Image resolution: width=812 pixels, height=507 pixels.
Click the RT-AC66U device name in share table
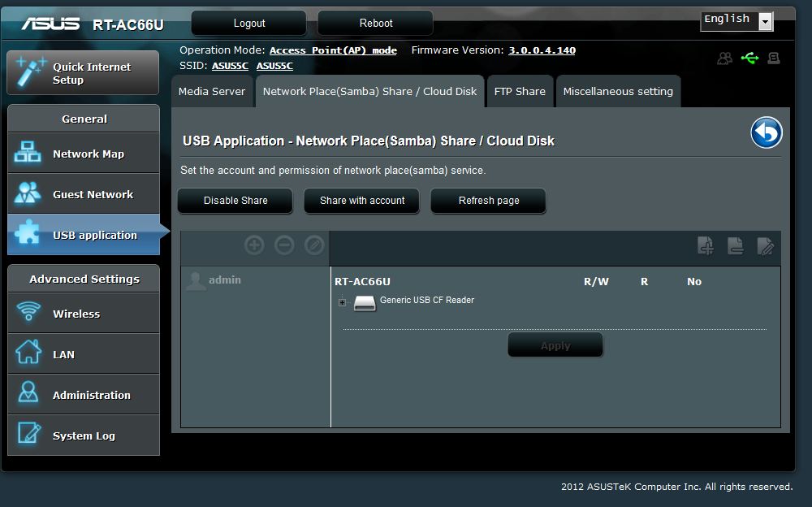coord(362,281)
